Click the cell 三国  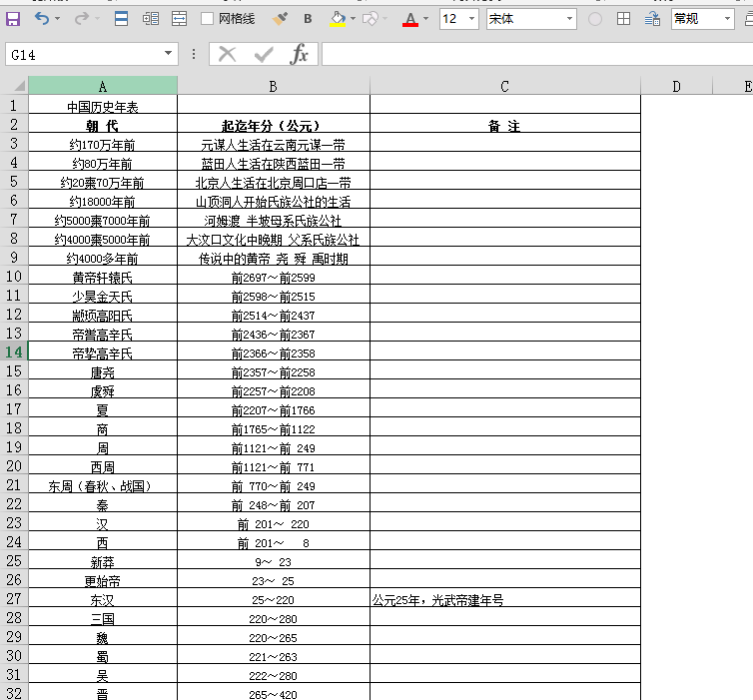click(x=103, y=617)
